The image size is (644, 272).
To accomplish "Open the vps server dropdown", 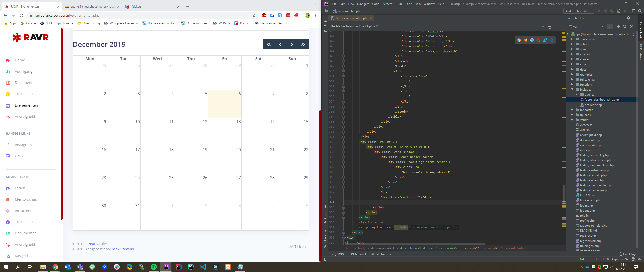I will (x=602, y=26).
